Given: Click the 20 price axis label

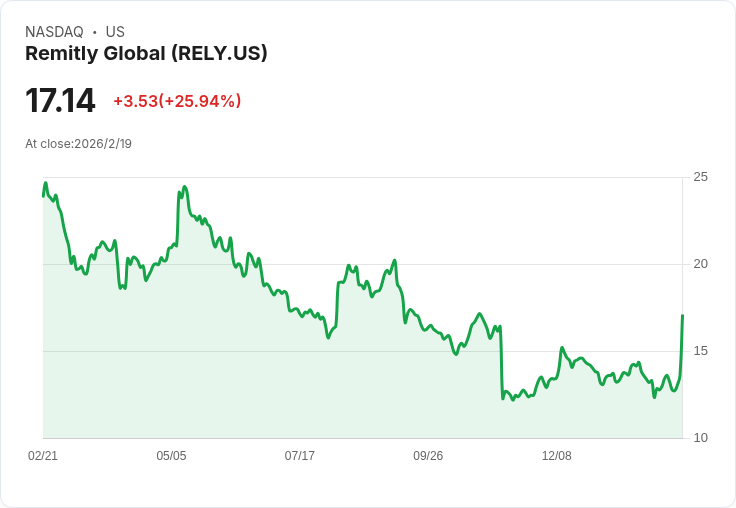Looking at the screenshot, I should pyautogui.click(x=701, y=264).
